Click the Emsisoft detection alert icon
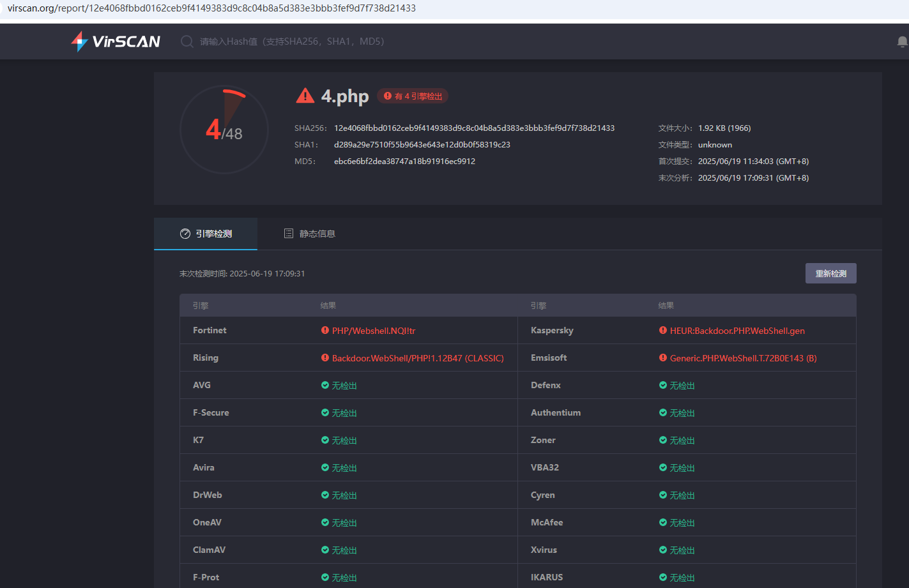This screenshot has width=909, height=588. point(663,358)
